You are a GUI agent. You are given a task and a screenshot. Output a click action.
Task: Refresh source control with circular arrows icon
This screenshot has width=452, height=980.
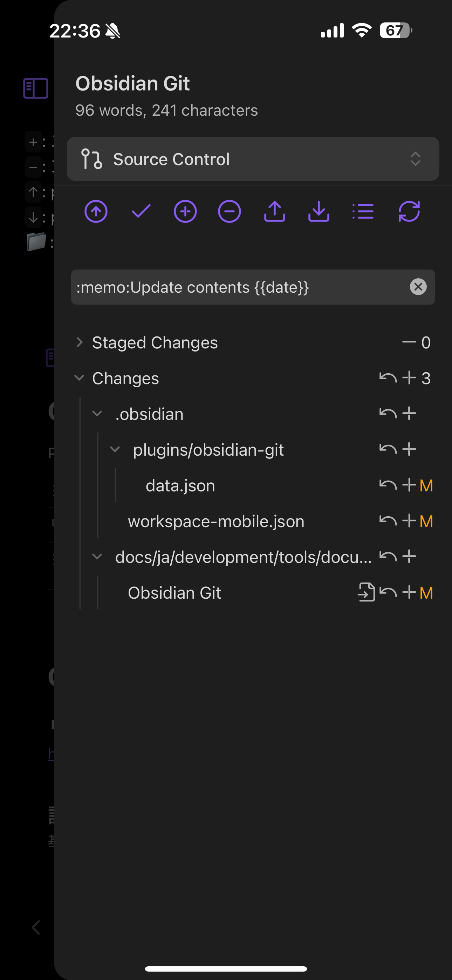[409, 211]
